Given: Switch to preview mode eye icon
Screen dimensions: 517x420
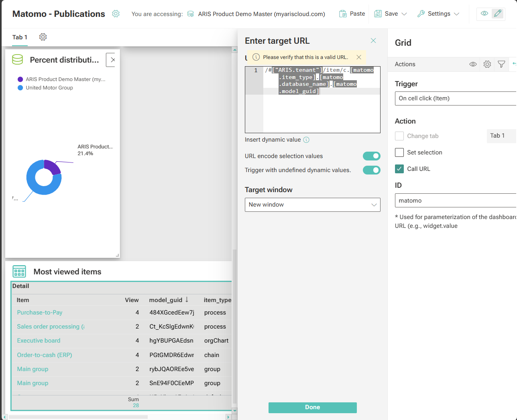Looking at the screenshot, I should point(484,14).
